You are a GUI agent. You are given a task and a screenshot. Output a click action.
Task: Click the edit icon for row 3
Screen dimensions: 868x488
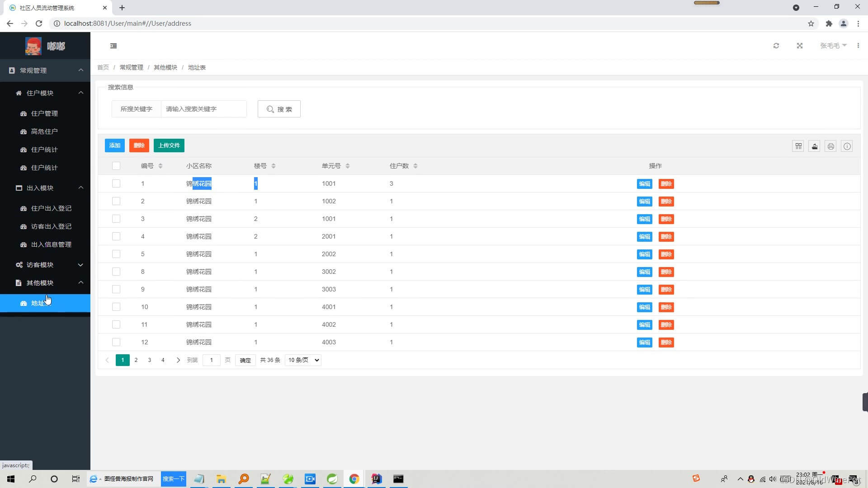coord(644,219)
